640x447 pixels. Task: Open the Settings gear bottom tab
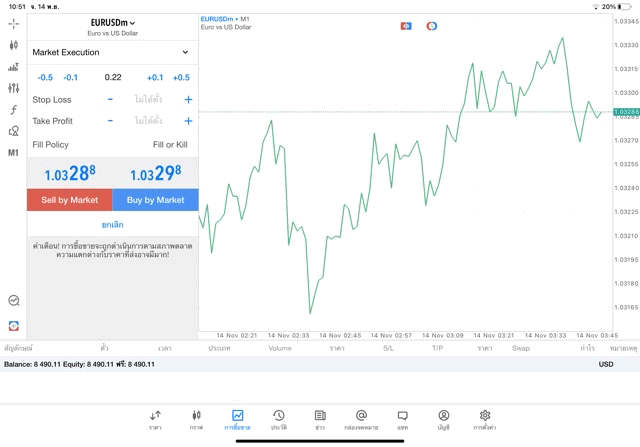coord(484,420)
